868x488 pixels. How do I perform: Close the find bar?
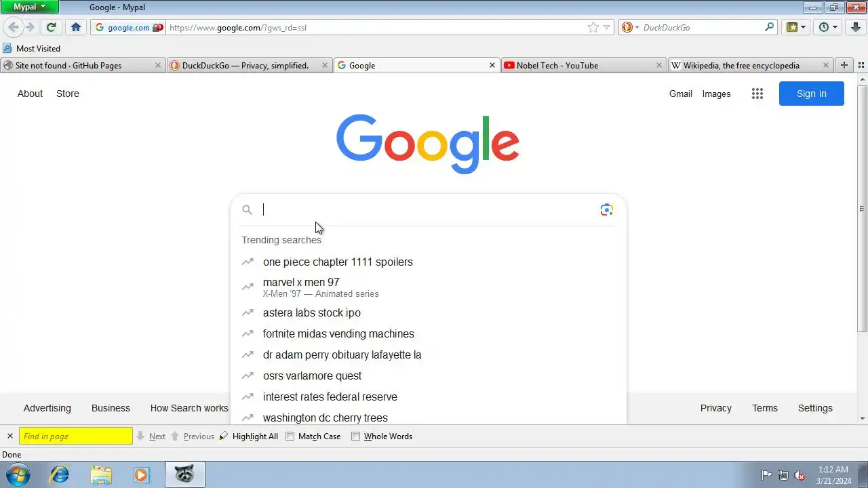click(9, 436)
